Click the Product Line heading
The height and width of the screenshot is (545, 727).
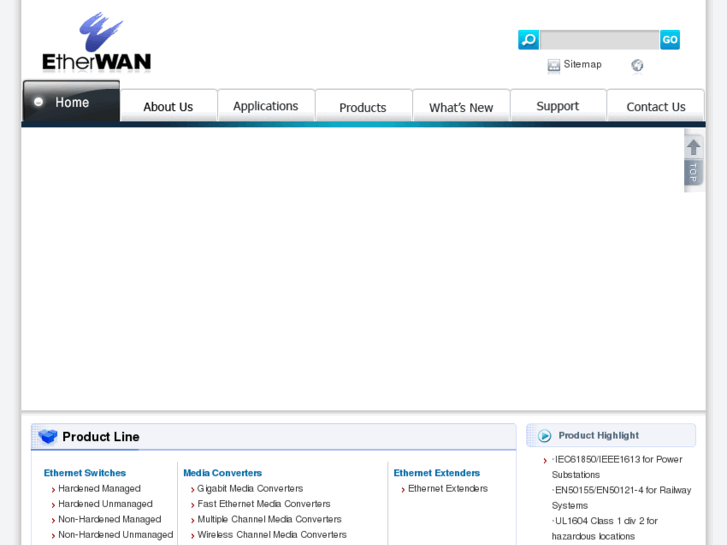tap(101, 436)
